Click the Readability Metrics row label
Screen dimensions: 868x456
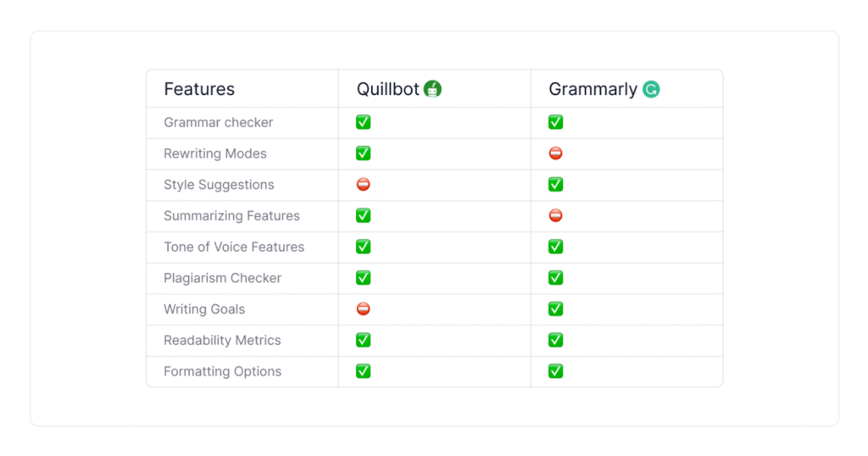(222, 340)
